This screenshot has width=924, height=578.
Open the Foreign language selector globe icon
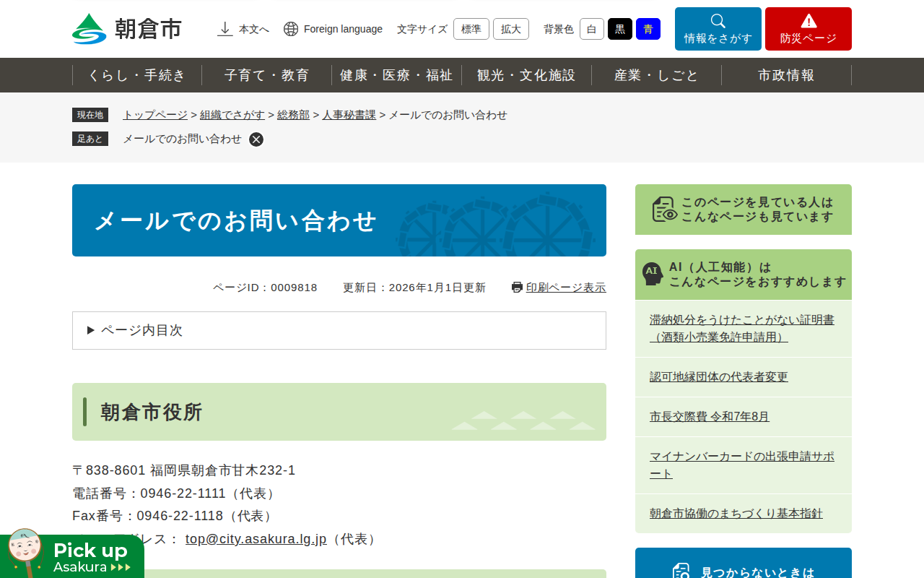pos(290,29)
